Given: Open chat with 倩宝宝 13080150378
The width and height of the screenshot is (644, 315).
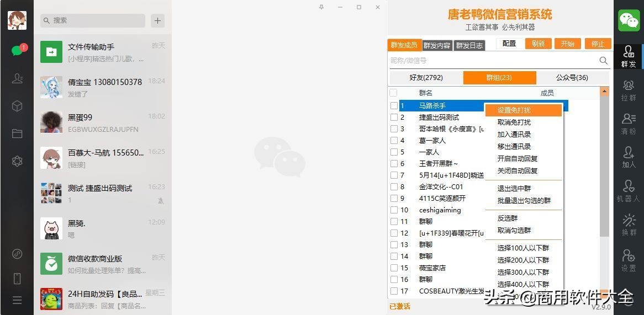Looking at the screenshot, I should click(103, 87).
